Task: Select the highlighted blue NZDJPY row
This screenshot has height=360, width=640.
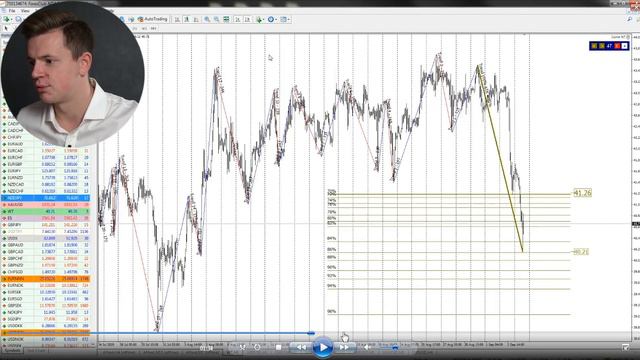Action: 46,198
